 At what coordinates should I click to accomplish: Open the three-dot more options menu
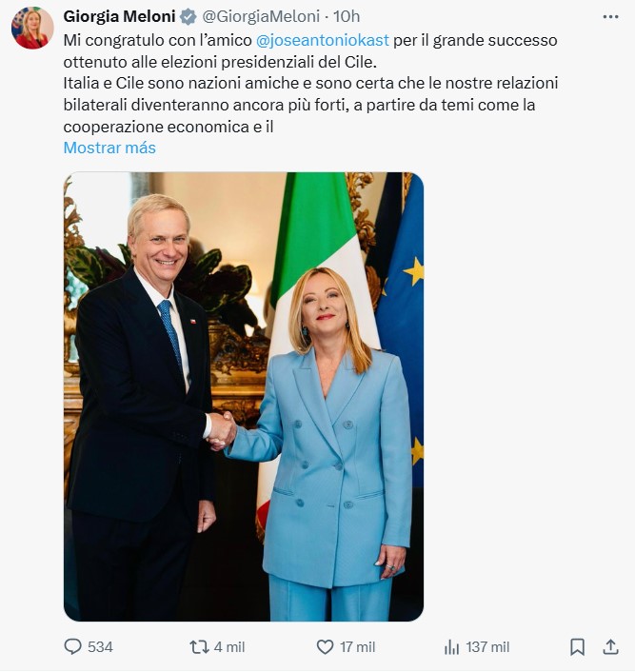[610, 16]
